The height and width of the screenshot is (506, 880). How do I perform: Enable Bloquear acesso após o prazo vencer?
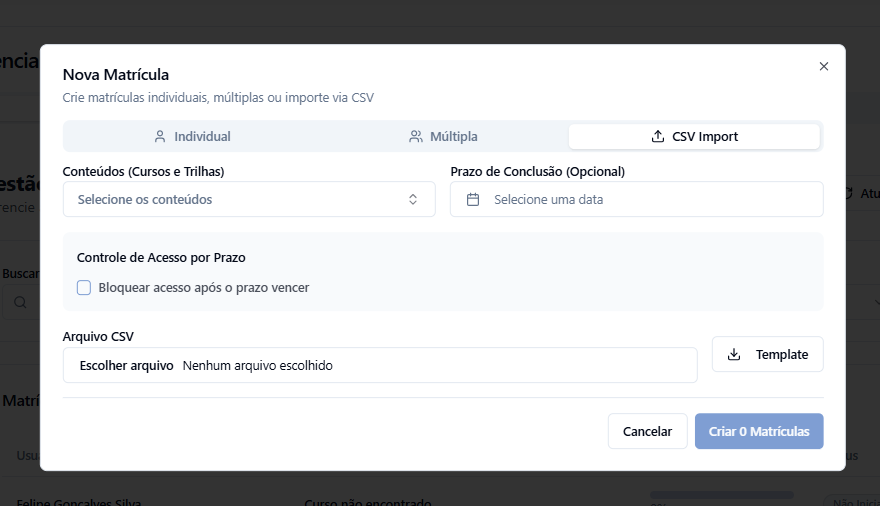point(84,288)
